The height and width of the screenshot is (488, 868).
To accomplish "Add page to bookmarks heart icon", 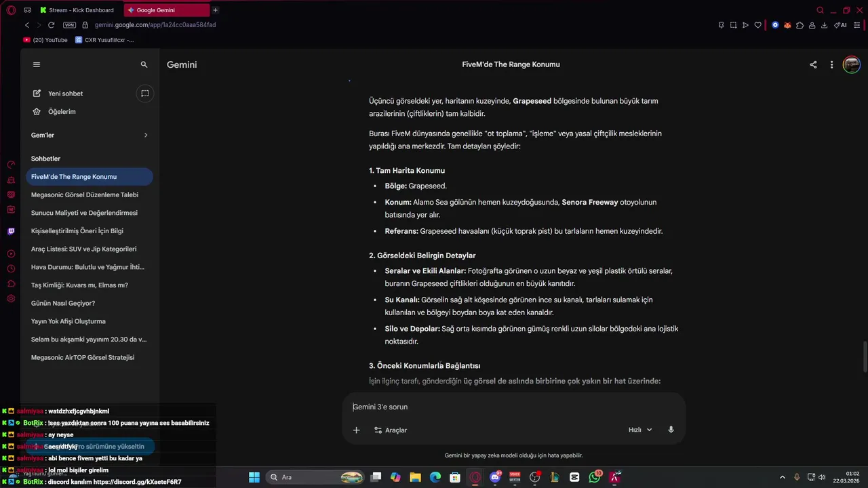I will point(757,25).
